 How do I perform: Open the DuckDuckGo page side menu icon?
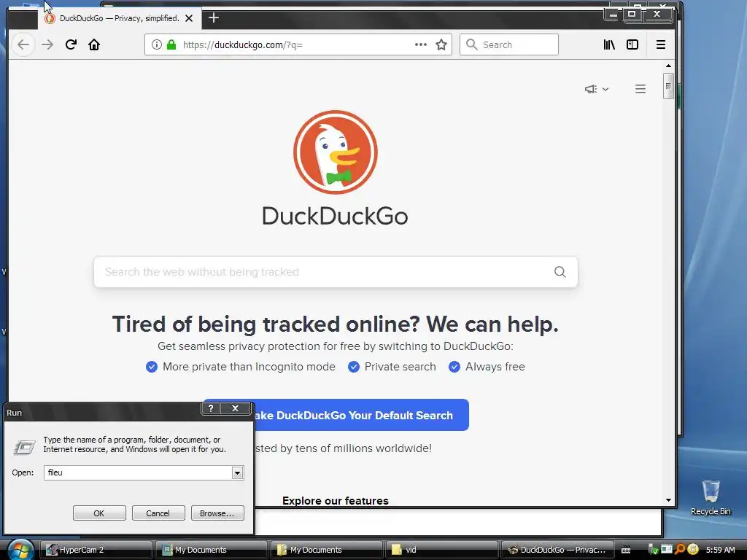pos(640,89)
